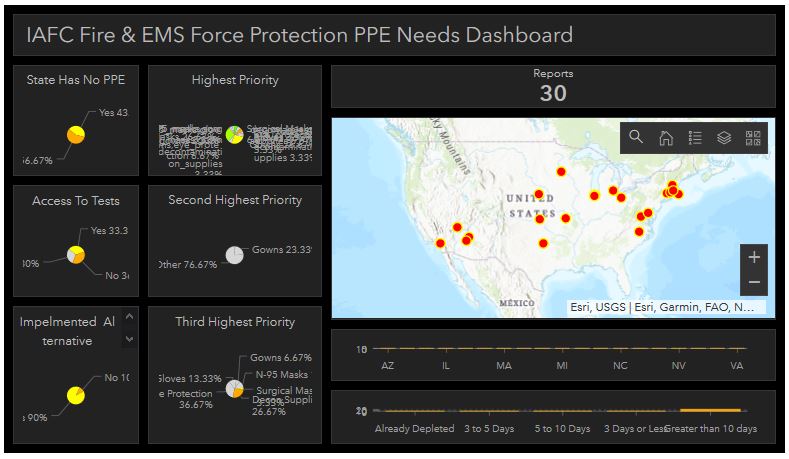Click the Reports count of 30

(553, 94)
